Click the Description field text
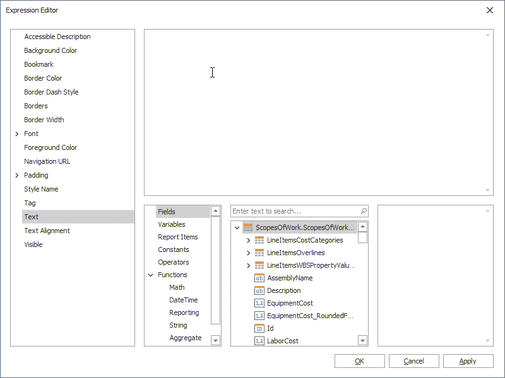The width and height of the screenshot is (505, 378). [x=284, y=291]
